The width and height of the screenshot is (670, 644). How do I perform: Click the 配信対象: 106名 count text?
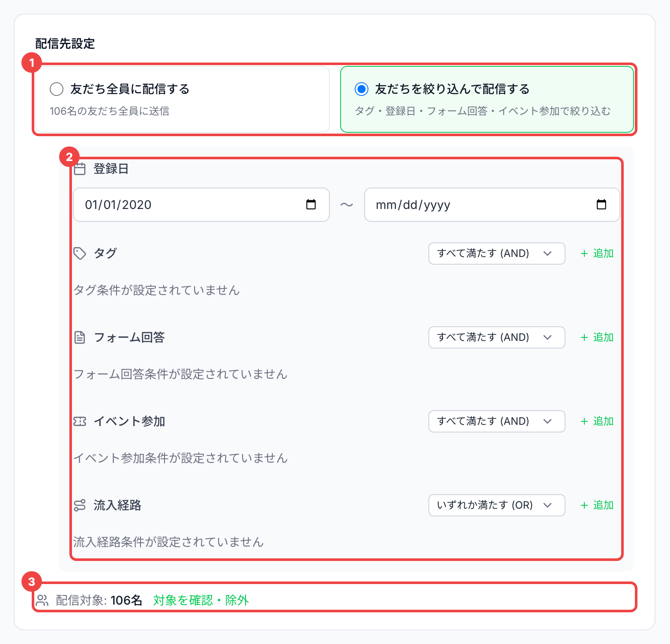pos(99,600)
